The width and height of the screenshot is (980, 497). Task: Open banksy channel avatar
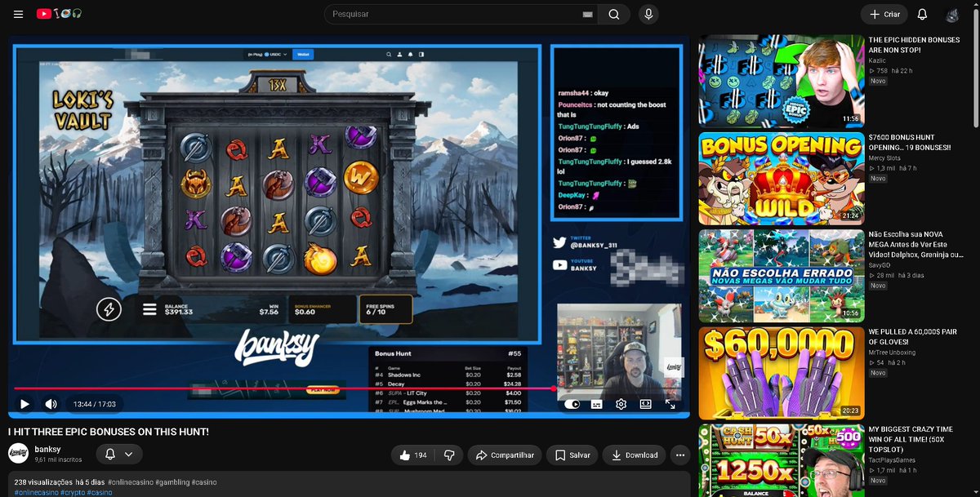(x=18, y=454)
